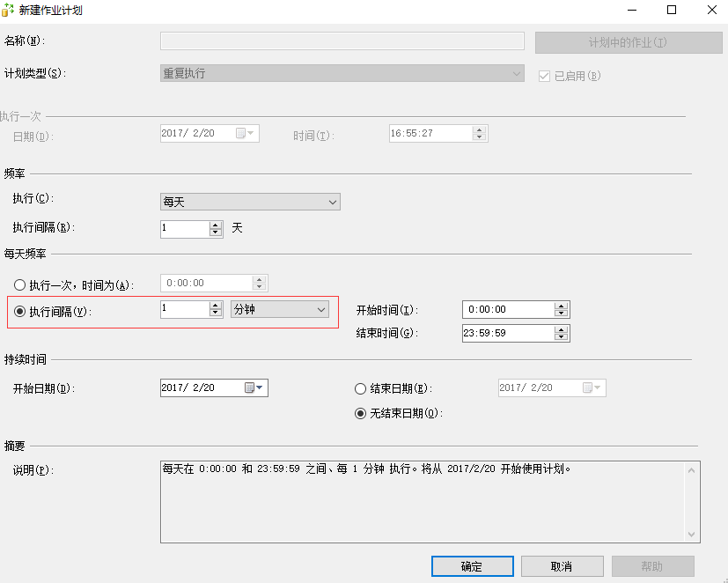This screenshot has width=728, height=583.
Task: Select the 执行间隔 radio button
Action: coord(19,309)
